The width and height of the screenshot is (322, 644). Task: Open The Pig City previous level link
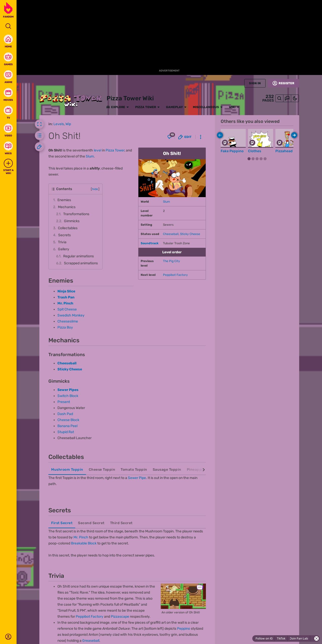click(x=171, y=261)
